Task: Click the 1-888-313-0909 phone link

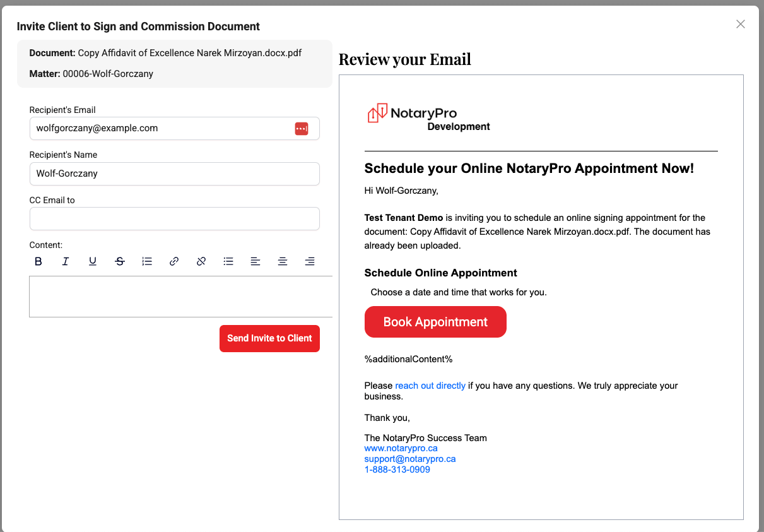Action: pyautogui.click(x=397, y=470)
